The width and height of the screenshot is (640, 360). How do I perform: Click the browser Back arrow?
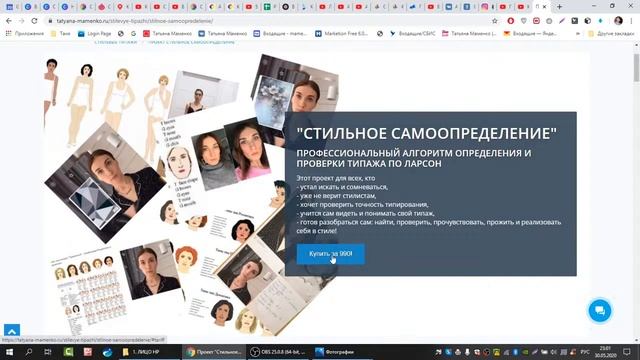click(x=9, y=21)
